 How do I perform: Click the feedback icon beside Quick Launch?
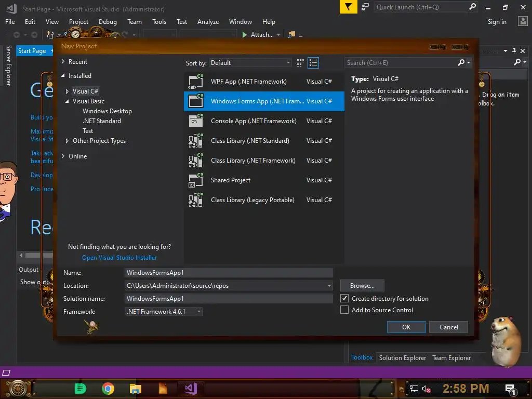(x=365, y=7)
